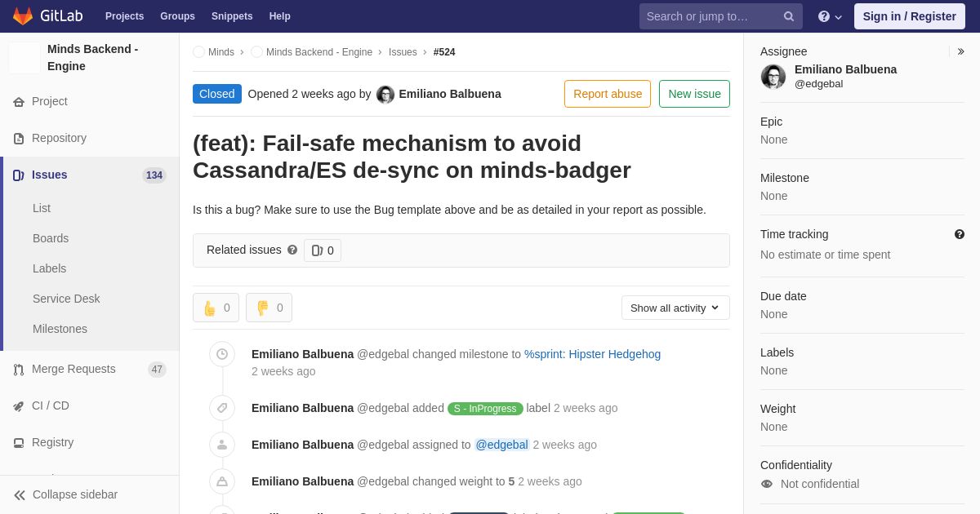Open the Snippets menu item
The image size is (980, 514).
click(x=232, y=16)
